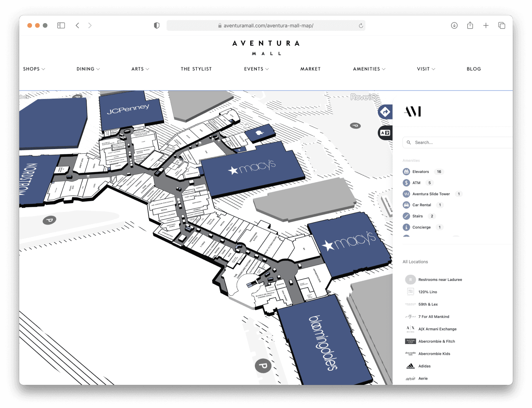Click the ATM count badge 5

429,183
